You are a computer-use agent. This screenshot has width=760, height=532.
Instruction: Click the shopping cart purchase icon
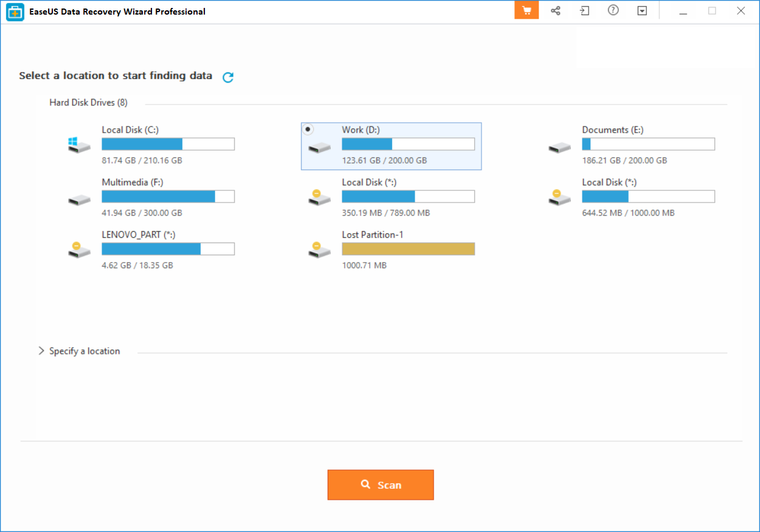[527, 11]
